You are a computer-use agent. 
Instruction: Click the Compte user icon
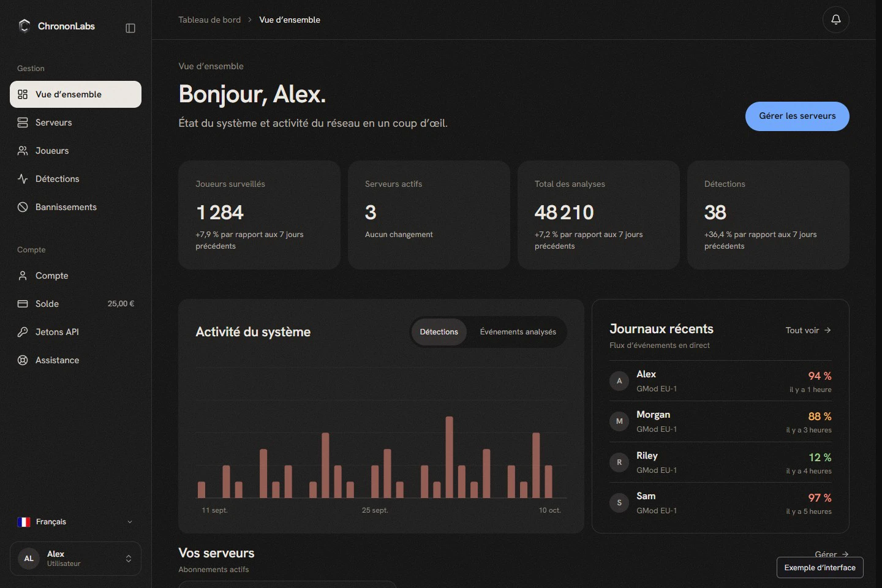coord(23,276)
